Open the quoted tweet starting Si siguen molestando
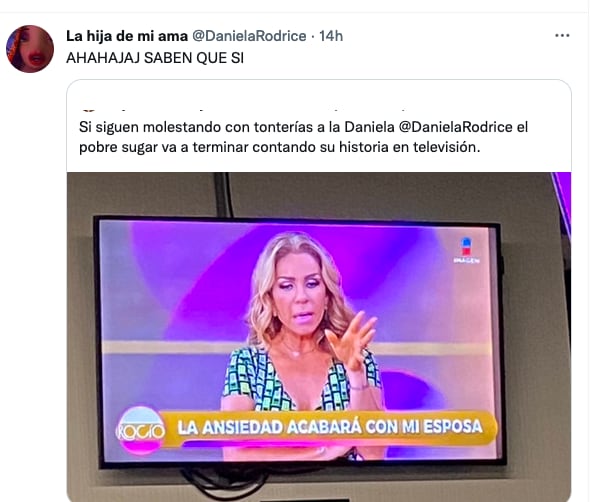604x502 pixels. pyautogui.click(x=304, y=137)
